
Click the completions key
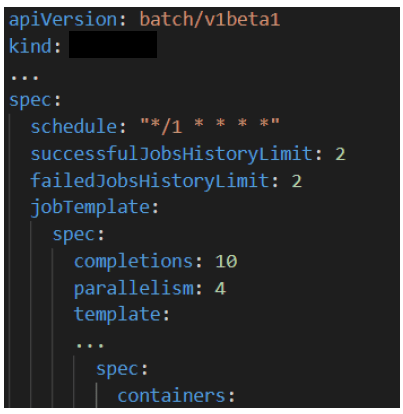click(x=133, y=261)
